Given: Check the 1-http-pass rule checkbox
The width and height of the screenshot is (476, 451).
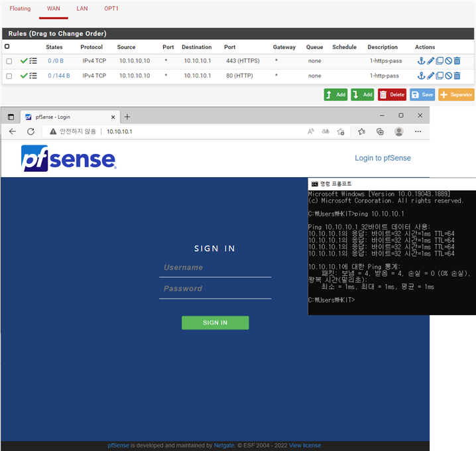Looking at the screenshot, I should pos(9,76).
